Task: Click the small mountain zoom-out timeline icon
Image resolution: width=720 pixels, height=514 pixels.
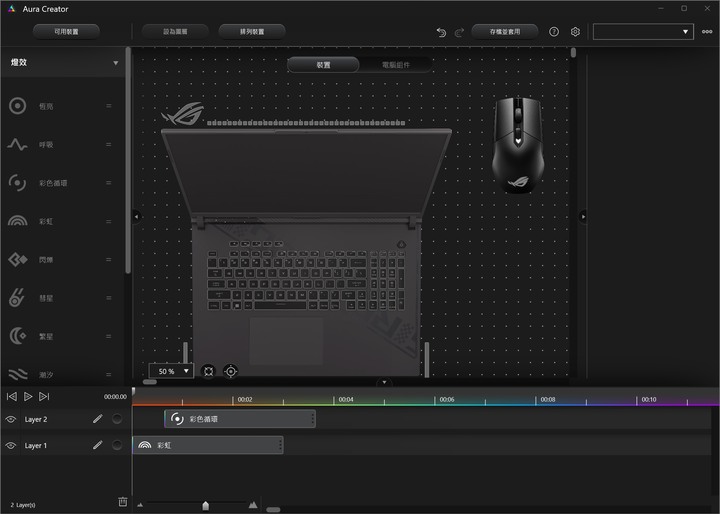Action: coord(140,505)
